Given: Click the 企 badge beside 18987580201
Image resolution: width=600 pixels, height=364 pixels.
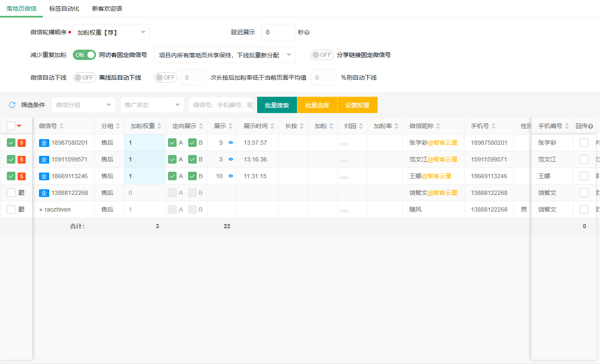Looking at the screenshot, I should [44, 143].
